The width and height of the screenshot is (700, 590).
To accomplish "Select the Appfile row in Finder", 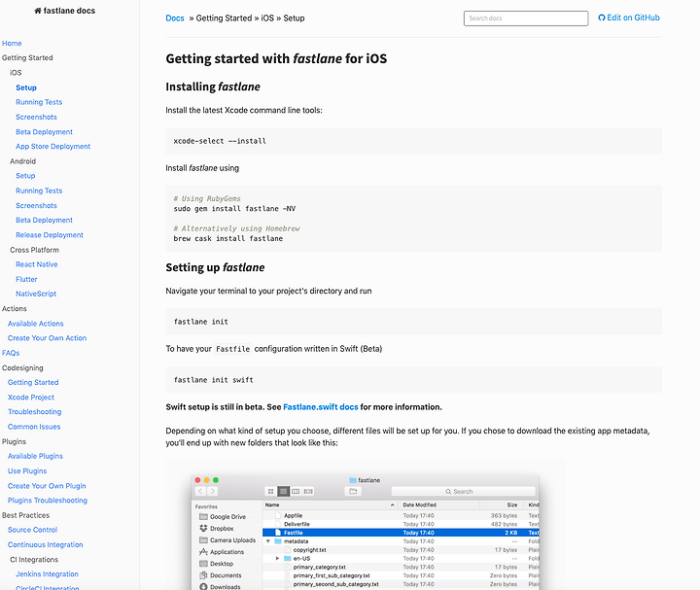I will tap(401, 515).
